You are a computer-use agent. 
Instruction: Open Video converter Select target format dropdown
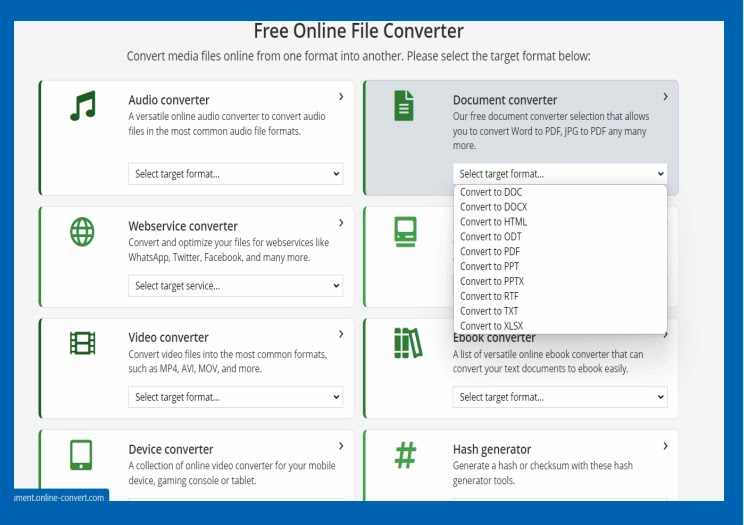click(x=235, y=397)
